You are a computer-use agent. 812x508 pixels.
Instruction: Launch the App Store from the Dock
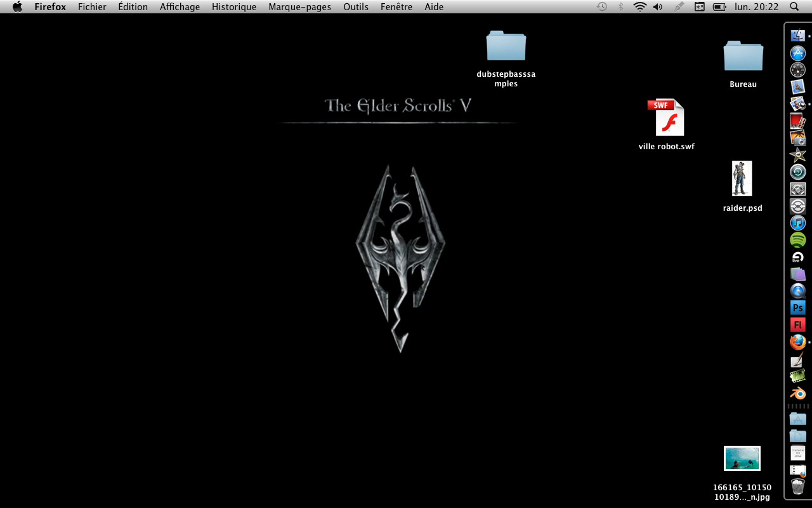pyautogui.click(x=797, y=53)
